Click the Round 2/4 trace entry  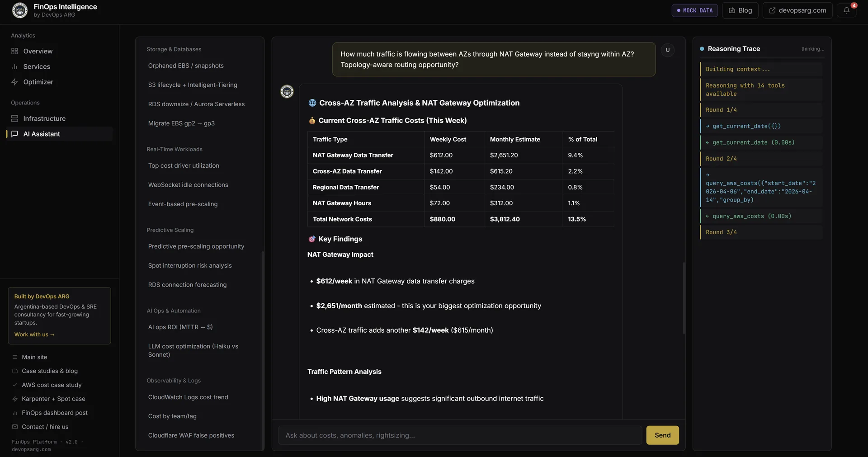click(761, 159)
